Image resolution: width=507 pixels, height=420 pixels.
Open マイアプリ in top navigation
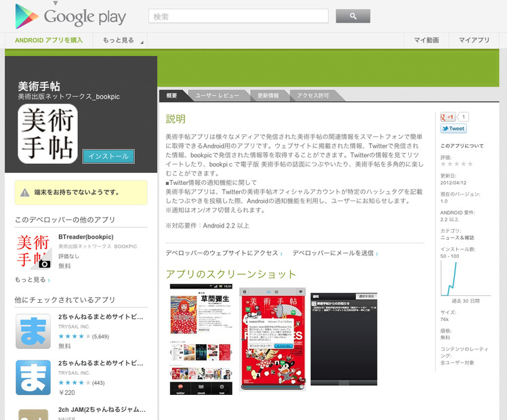coord(474,41)
